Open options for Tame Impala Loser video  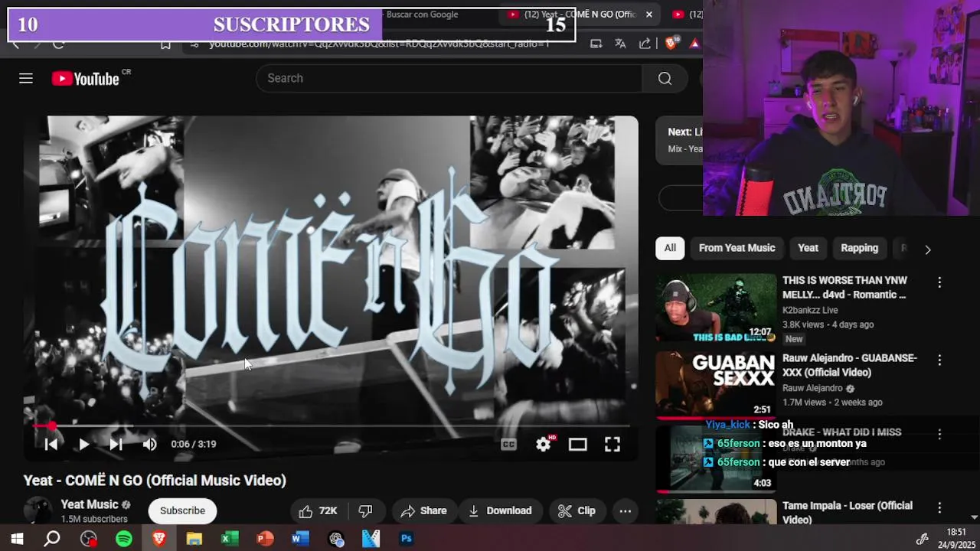point(939,507)
